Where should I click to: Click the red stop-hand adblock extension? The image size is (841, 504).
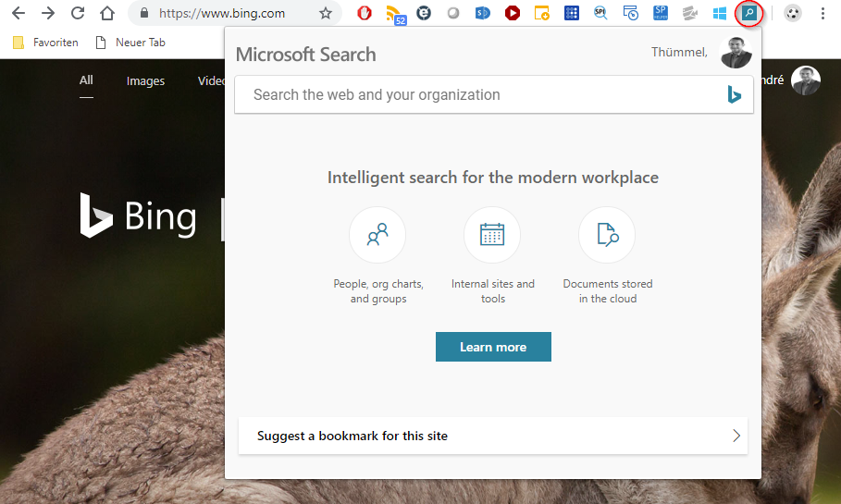tap(365, 13)
